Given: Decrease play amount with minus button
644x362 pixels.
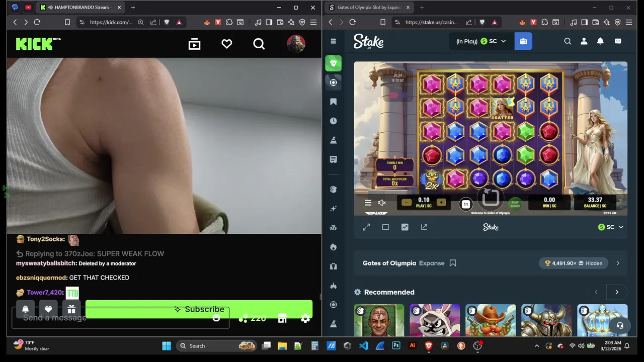Looking at the screenshot, I should click(407, 203).
